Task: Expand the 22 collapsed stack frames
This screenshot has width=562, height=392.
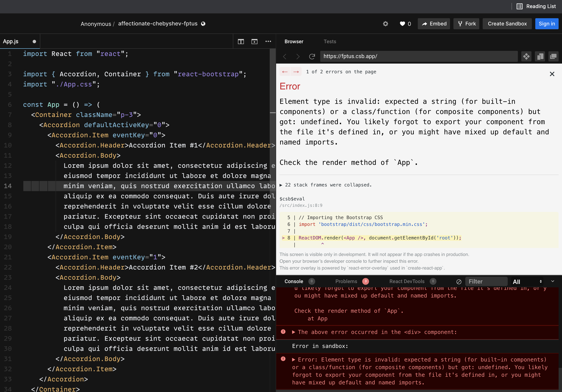Action: pyautogui.click(x=328, y=185)
